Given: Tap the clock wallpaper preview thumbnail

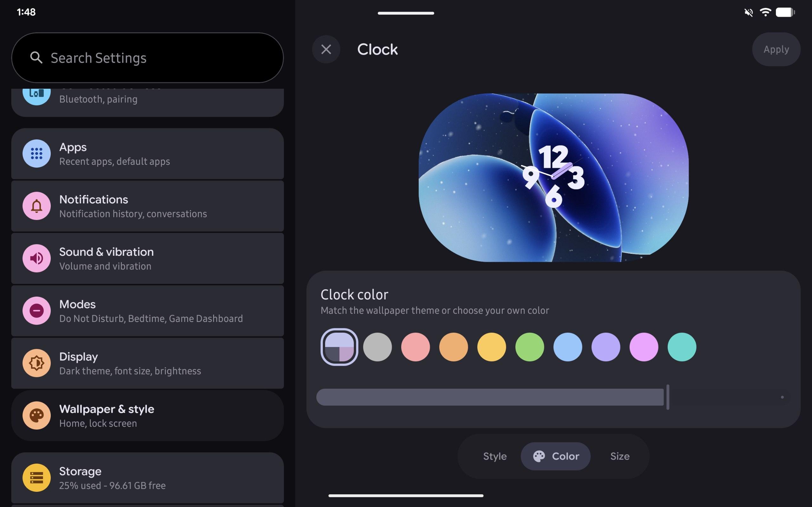Looking at the screenshot, I should [553, 177].
